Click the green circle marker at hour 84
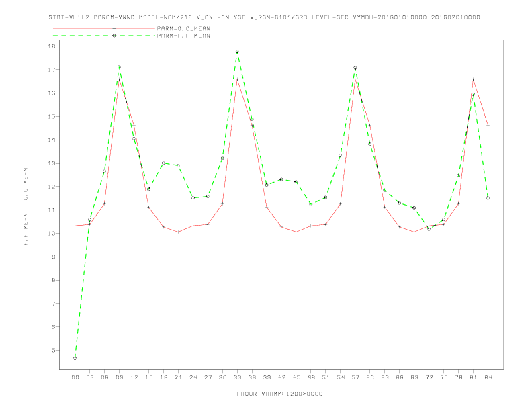This screenshot has height=411, width=532. [x=488, y=198]
